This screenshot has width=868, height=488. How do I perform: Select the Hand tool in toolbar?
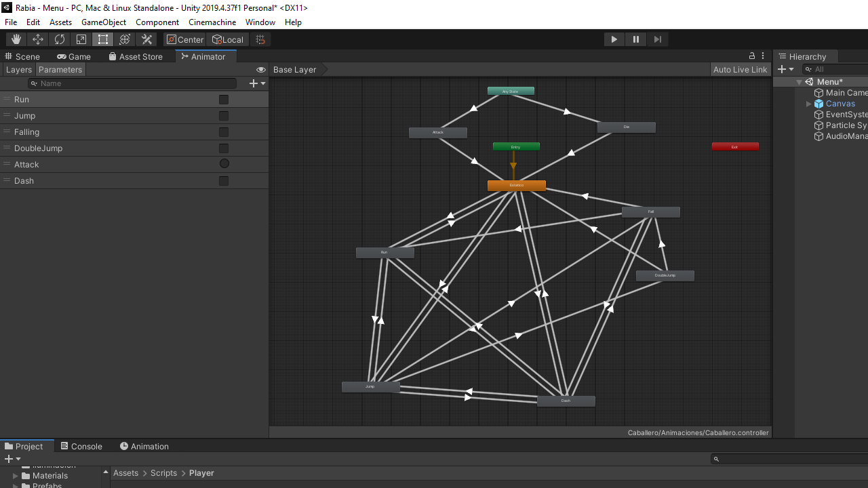click(x=16, y=39)
